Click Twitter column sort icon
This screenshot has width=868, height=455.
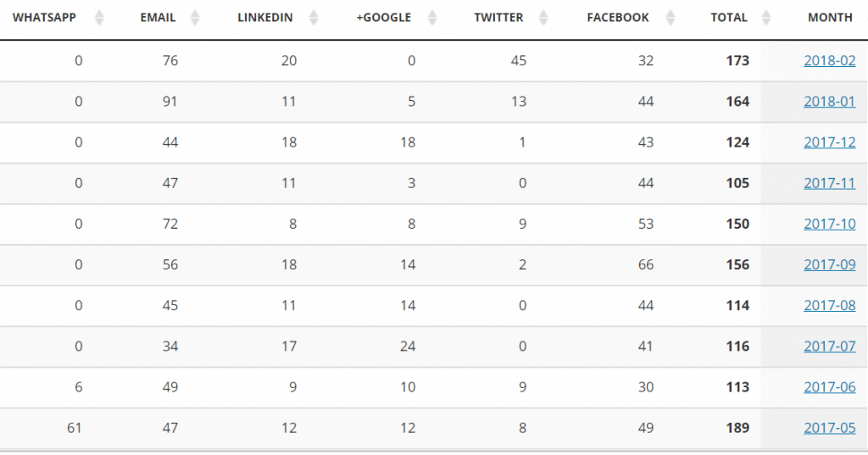click(x=543, y=18)
